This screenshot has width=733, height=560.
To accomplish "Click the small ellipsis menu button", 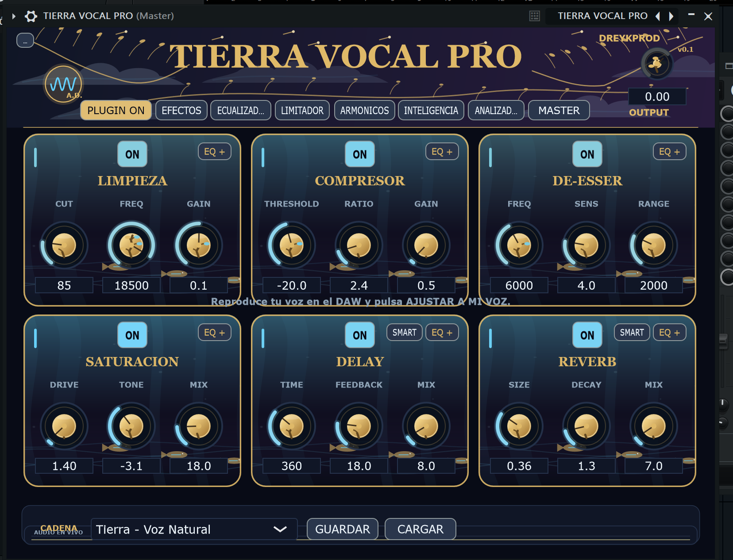I will pyautogui.click(x=25, y=41).
